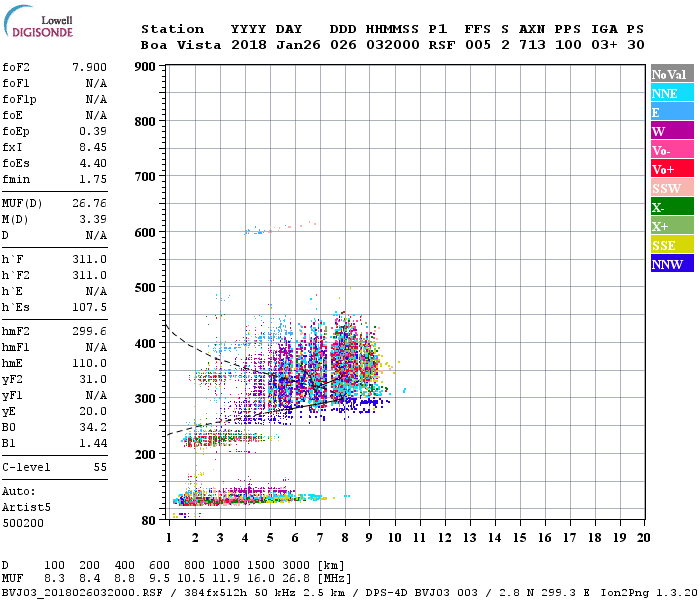Click the 500200 version number

point(23,523)
